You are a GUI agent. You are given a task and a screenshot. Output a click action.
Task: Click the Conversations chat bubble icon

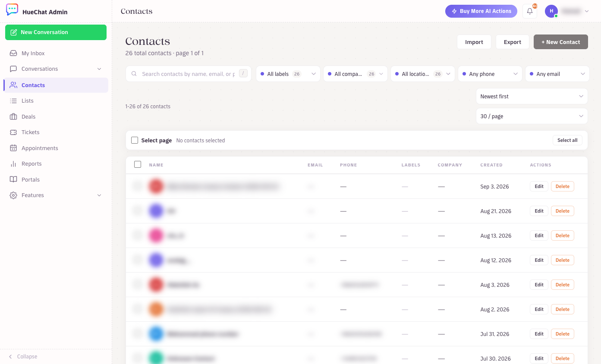13,69
